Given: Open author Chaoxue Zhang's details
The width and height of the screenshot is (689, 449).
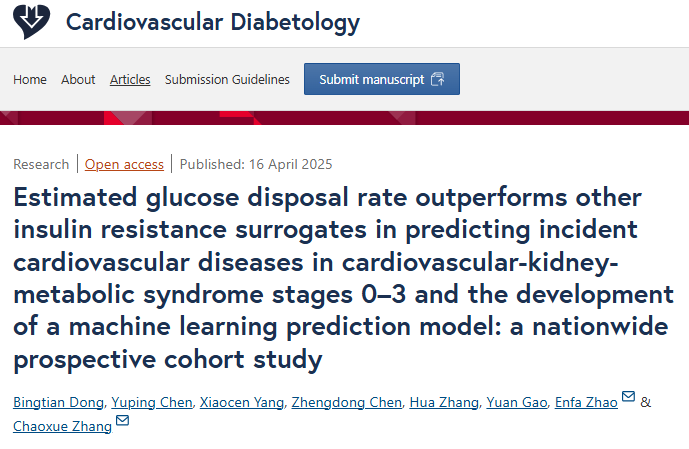Looking at the screenshot, I should point(62,426).
